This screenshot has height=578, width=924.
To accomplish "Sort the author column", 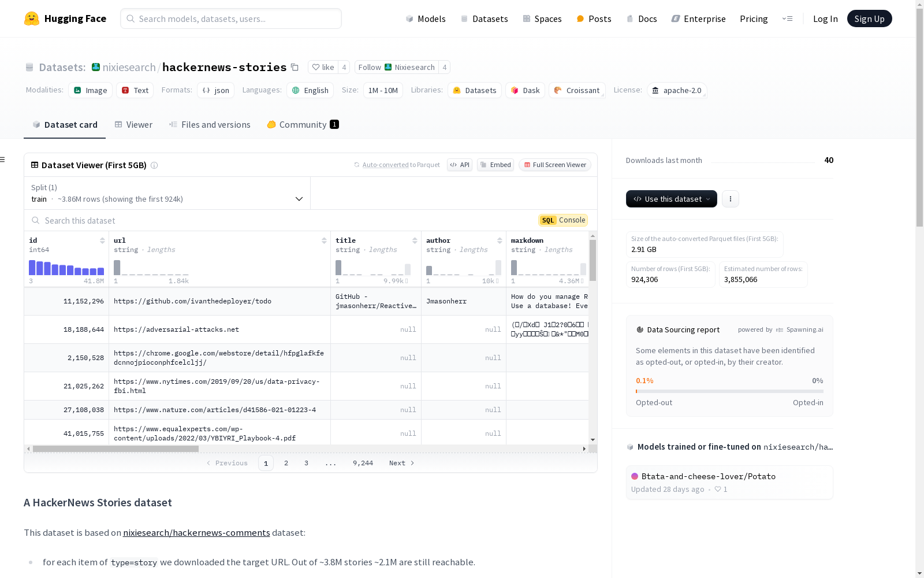I will tap(500, 240).
